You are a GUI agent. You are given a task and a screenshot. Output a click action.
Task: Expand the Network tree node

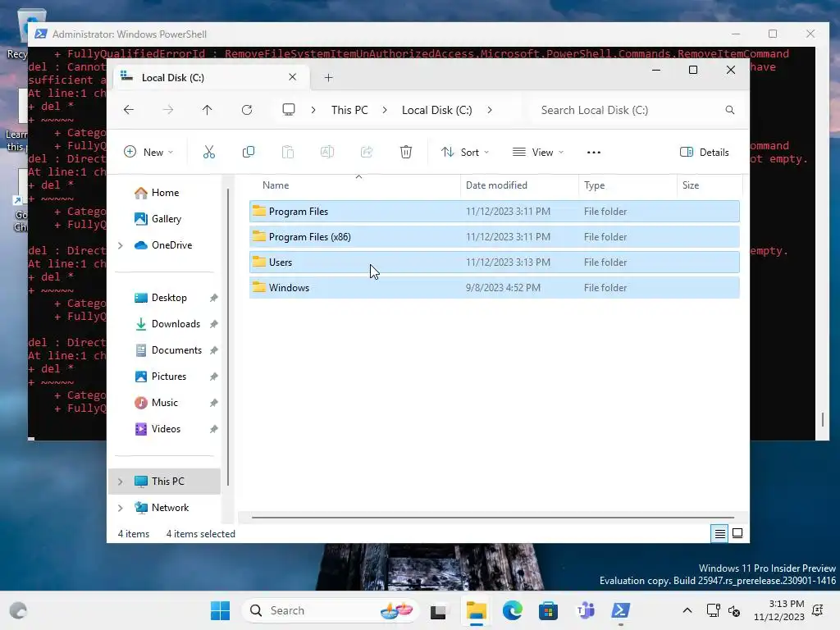(x=121, y=508)
